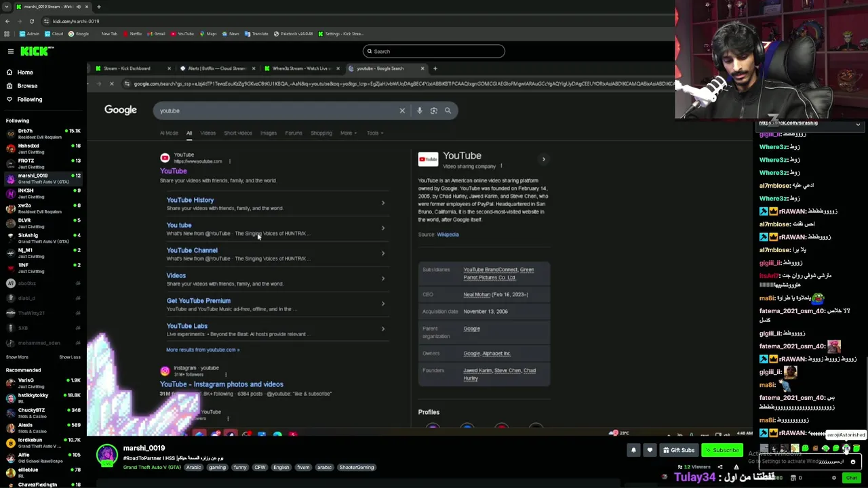Open the Instagram youtube result
This screenshot has height=488, width=868.
(221, 384)
